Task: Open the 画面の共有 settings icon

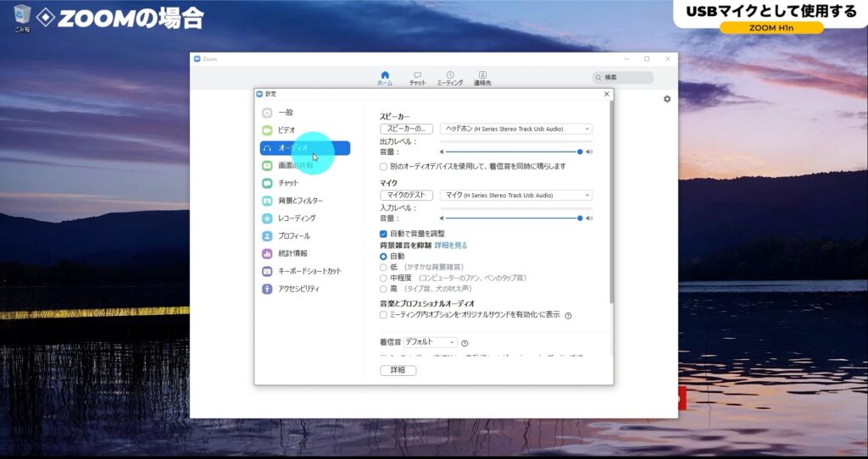Action: click(x=267, y=165)
